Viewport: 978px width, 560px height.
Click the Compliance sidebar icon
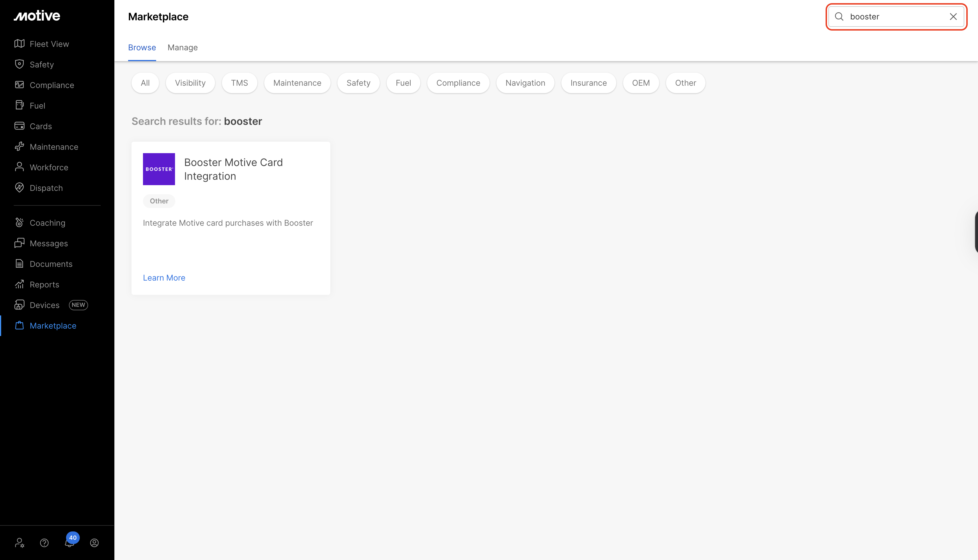click(19, 85)
